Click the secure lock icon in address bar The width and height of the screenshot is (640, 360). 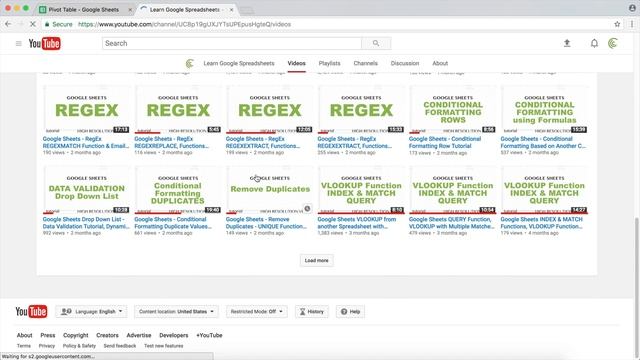(x=47, y=24)
